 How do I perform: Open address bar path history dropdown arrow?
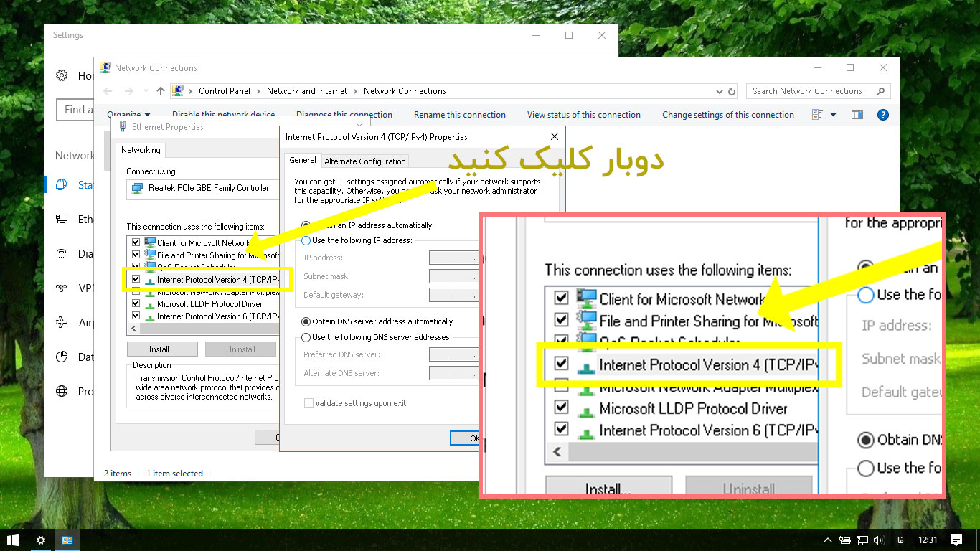720,92
